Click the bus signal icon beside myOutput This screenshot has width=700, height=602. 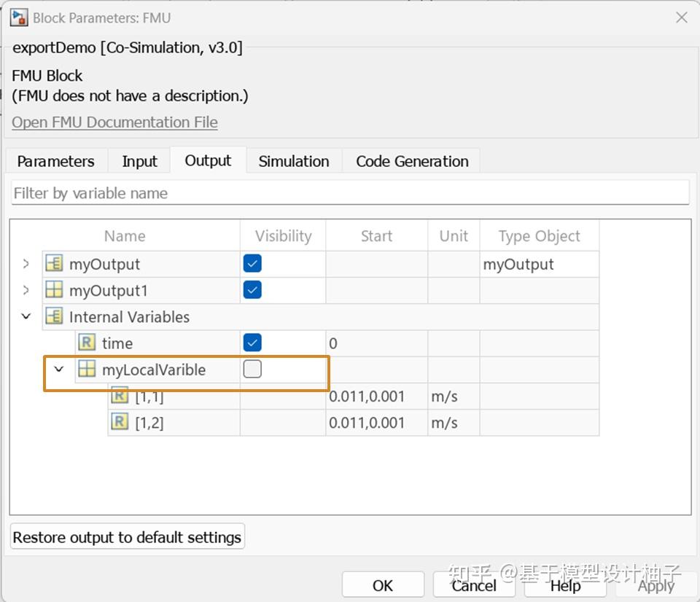54,264
